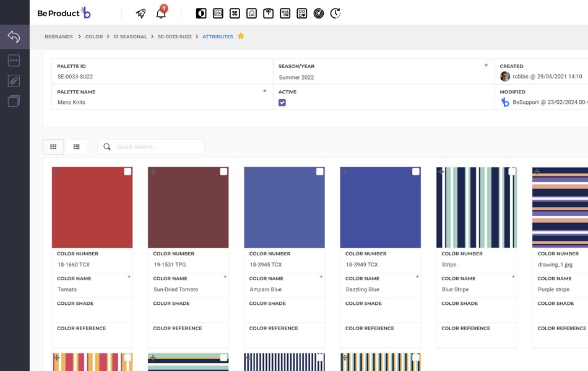This screenshot has height=371, width=588.
Task: Go to 01 SEASONAL breadcrumb
Action: click(130, 36)
